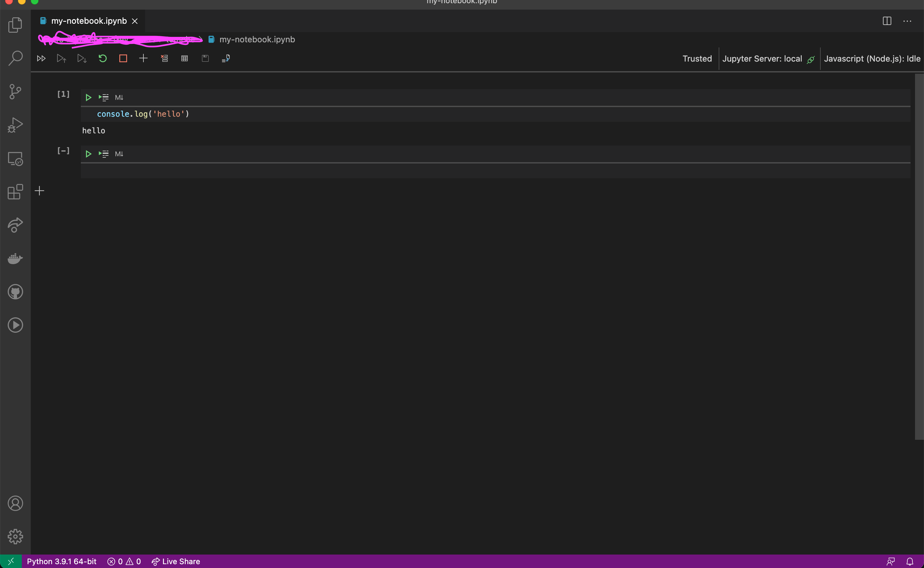Open the GitHub sidebar icon
Image resolution: width=924 pixels, height=568 pixels.
pos(15,292)
